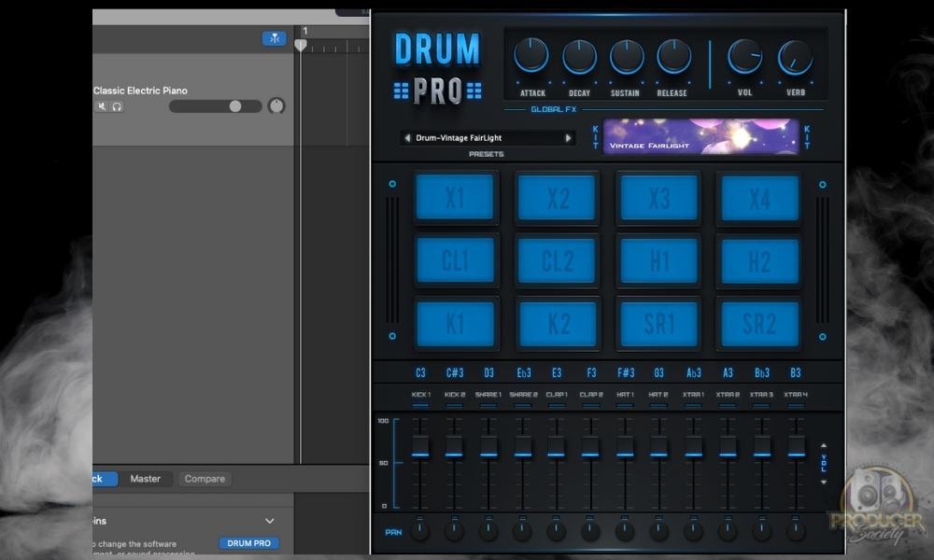Solo the Classic Electric Piano track with headphones
Screen dimensions: 934x560
(118, 106)
